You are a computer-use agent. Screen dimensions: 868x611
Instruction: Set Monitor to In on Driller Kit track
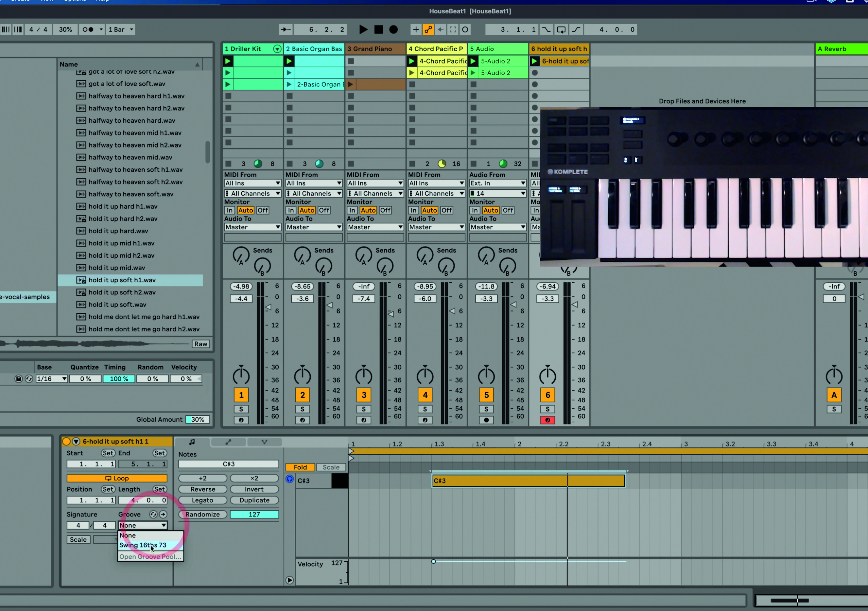tap(230, 210)
